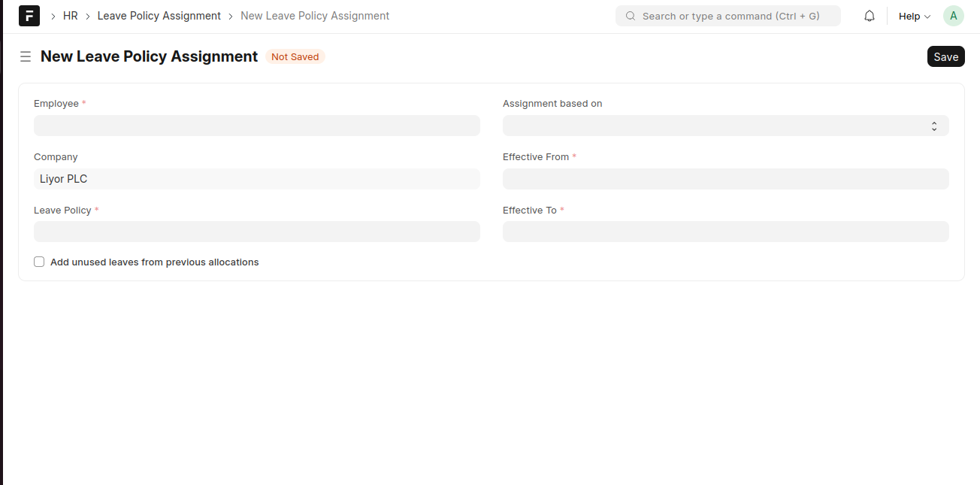Open the notifications bell icon
Image resolution: width=980 pixels, height=485 pixels.
[x=870, y=16]
